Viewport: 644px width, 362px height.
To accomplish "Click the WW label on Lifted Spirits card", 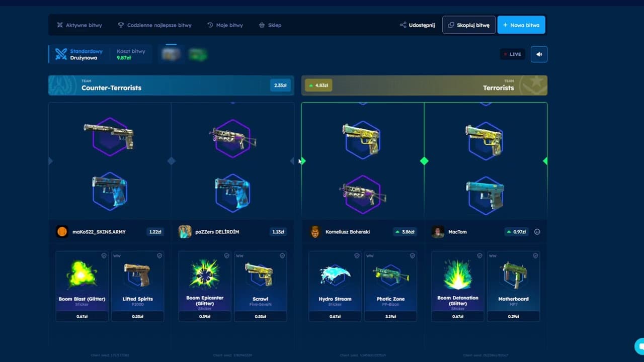I will click(117, 256).
